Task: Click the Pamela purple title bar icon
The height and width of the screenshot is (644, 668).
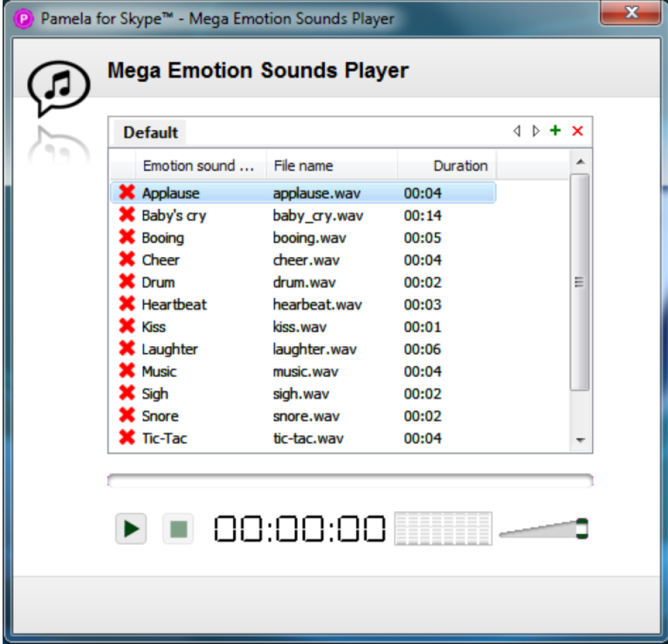Action: 24,19
